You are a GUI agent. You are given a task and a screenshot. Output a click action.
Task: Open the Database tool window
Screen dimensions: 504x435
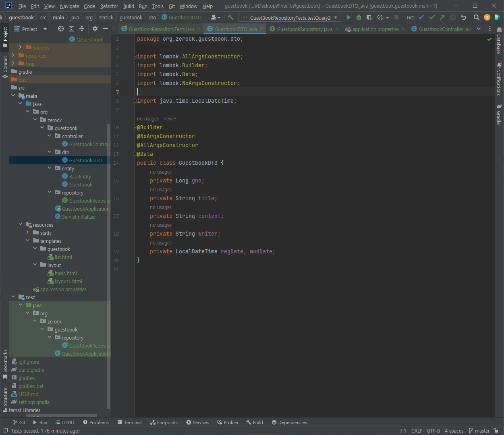click(x=499, y=40)
